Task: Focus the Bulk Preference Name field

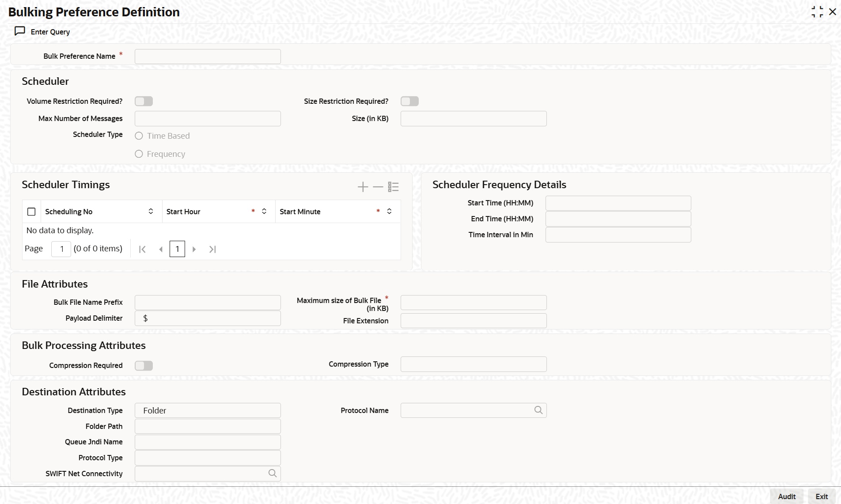Action: coord(208,57)
